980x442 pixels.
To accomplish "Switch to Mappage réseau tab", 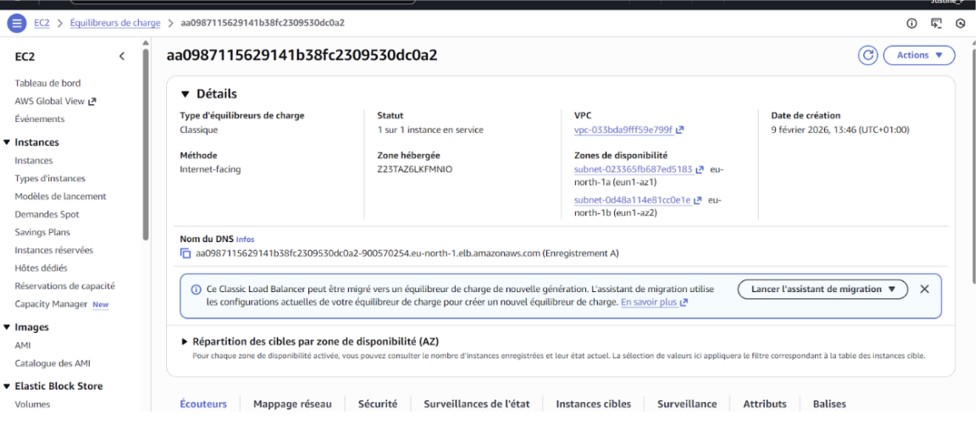I will [x=292, y=404].
